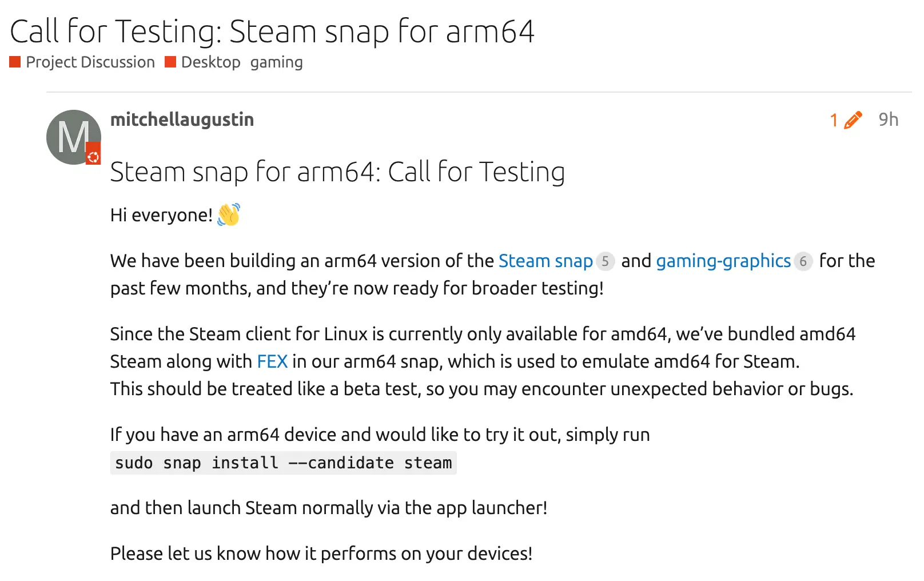The height and width of the screenshot is (581, 924).
Task: Follow the gaming-graphics hyperlink
Action: tap(723, 261)
